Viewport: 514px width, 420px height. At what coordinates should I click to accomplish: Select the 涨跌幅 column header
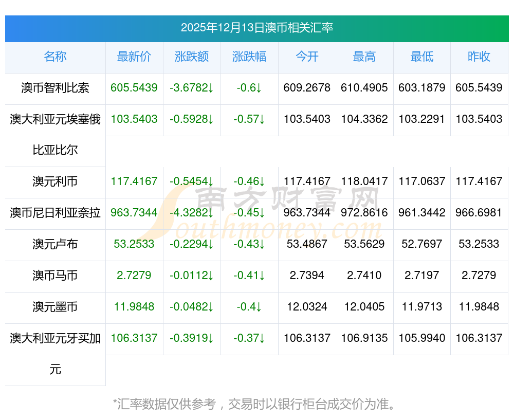(x=249, y=57)
